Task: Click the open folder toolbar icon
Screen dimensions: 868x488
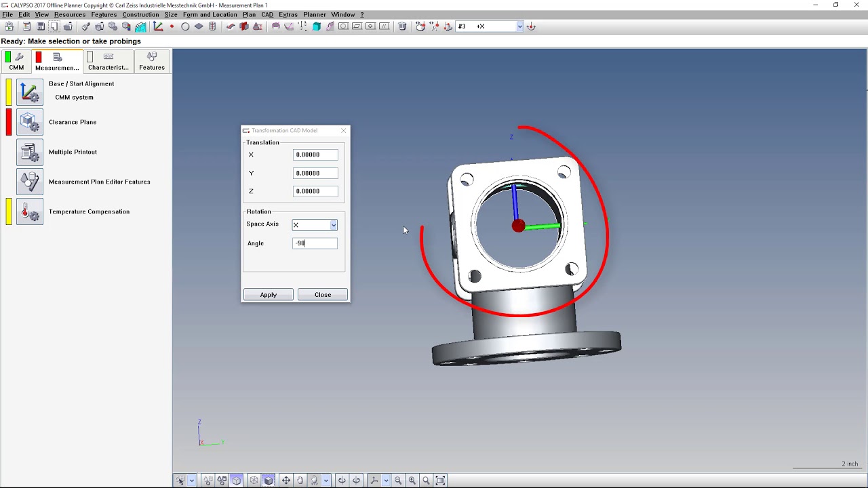Action: (68, 26)
